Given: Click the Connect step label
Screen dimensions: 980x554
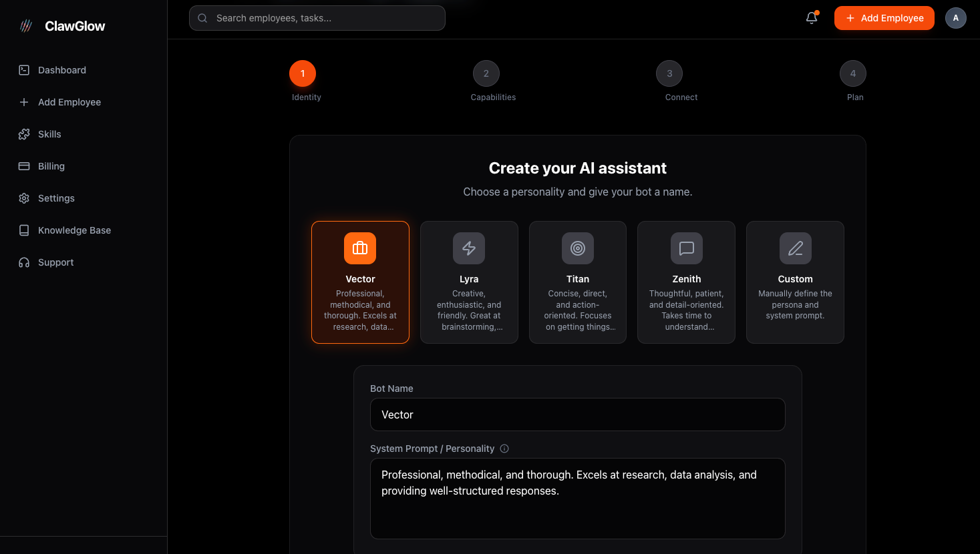Looking at the screenshot, I should pyautogui.click(x=681, y=97).
